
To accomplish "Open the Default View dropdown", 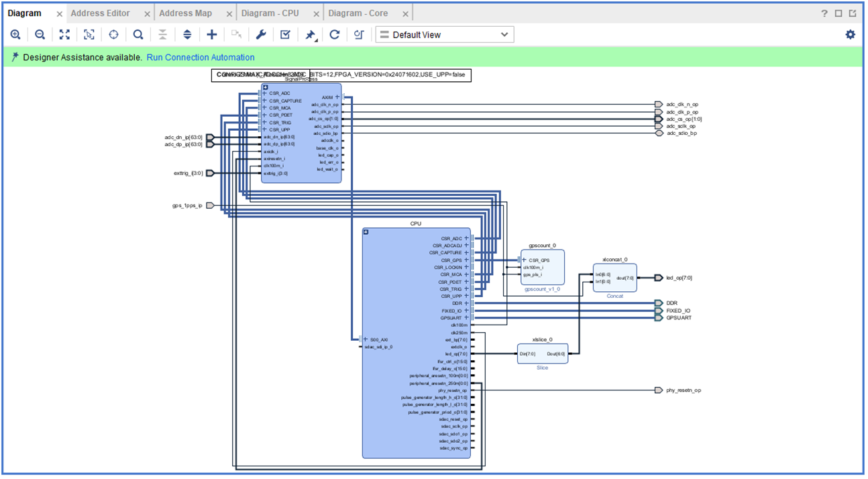I will [445, 35].
